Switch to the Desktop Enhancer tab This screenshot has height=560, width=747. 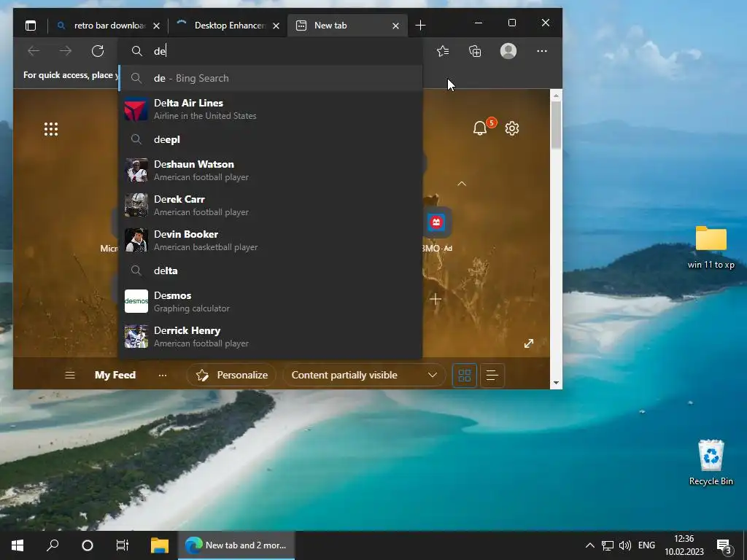point(228,26)
